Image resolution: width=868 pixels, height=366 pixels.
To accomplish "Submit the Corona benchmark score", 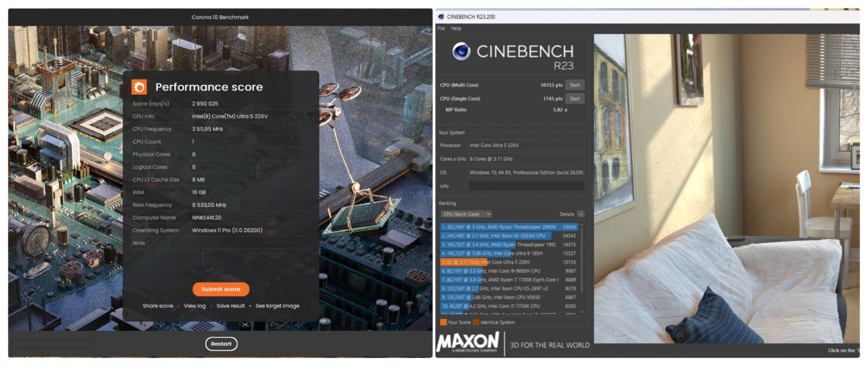I will tap(221, 289).
